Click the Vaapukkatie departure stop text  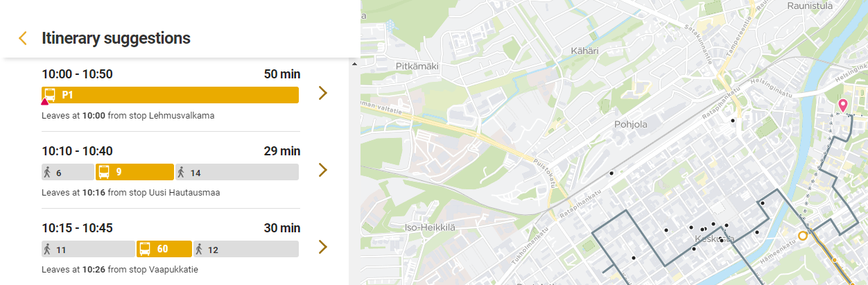click(x=173, y=269)
